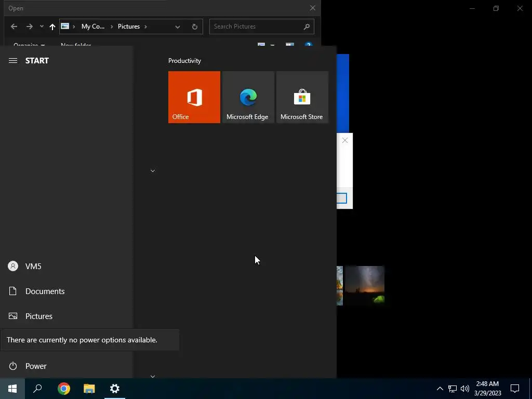
Task: Close the white popup behind Start menu
Action: (x=345, y=140)
